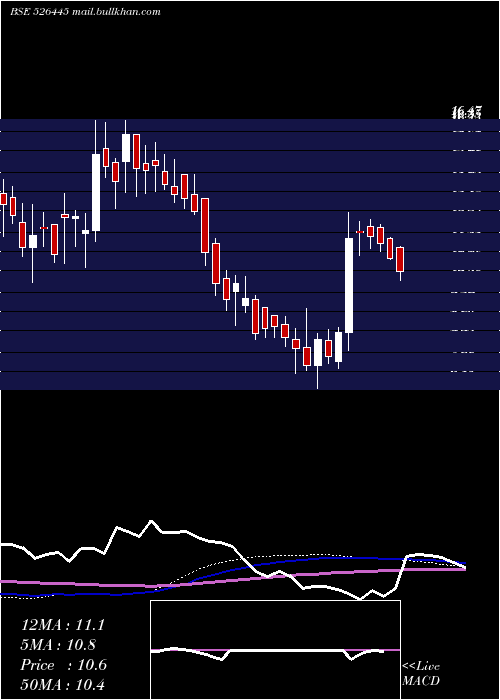Image resolution: width=500 pixels, height=700 pixels.
Task: Click the Price : 10.6 value
Action: (x=63, y=665)
